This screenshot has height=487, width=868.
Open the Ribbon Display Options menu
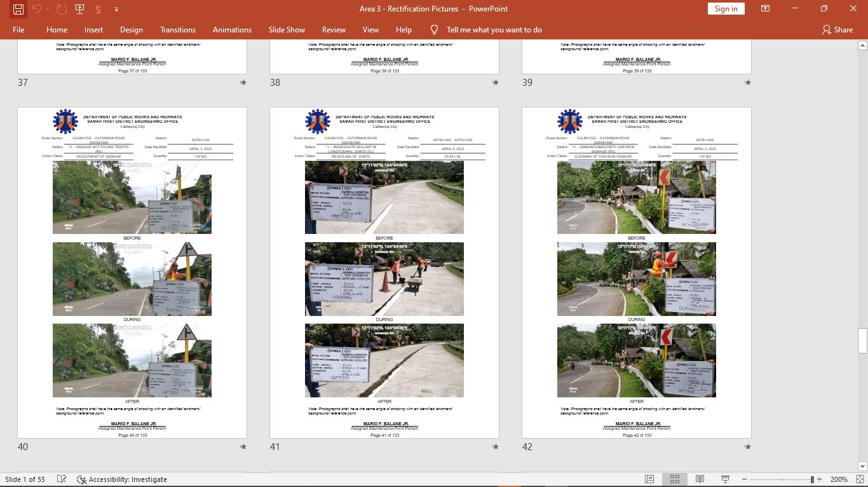766,9
